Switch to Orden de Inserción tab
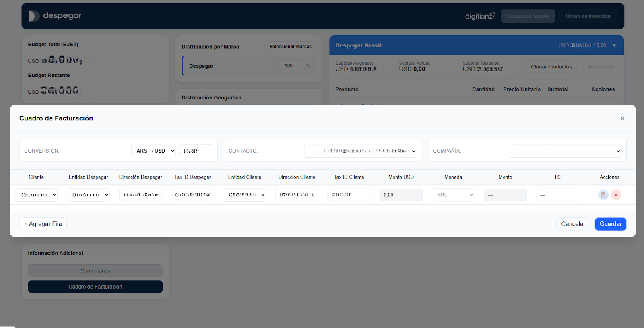Screen dimensions: 644x328 588,16
